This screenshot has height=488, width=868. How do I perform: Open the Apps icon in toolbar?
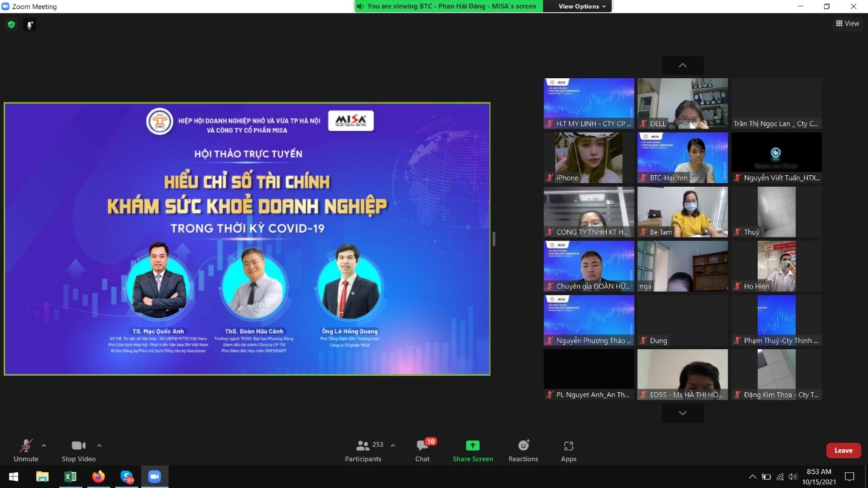coord(569,446)
